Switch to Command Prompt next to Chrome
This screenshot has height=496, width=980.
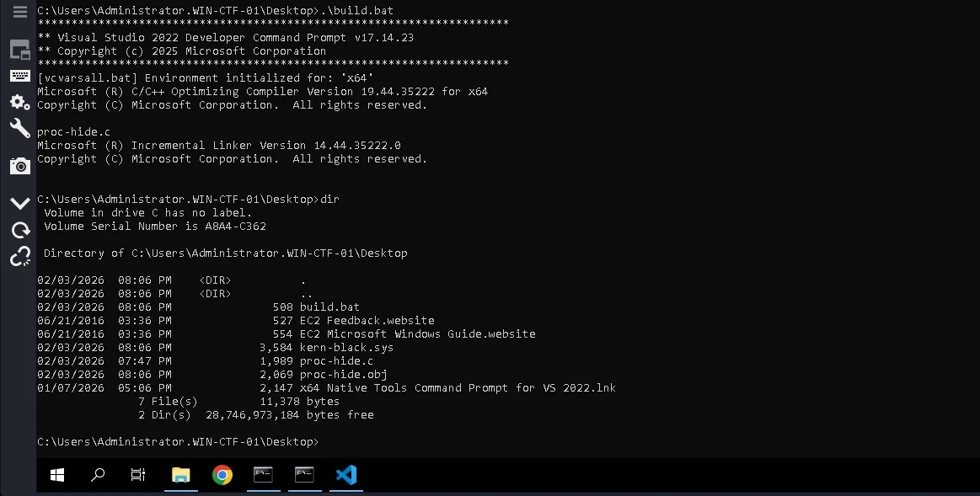264,475
